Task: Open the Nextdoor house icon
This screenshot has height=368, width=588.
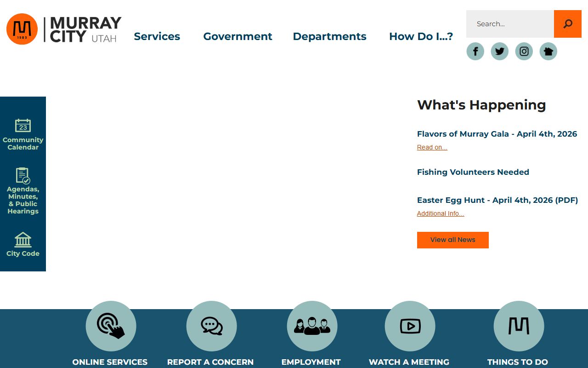Action: pos(548,51)
